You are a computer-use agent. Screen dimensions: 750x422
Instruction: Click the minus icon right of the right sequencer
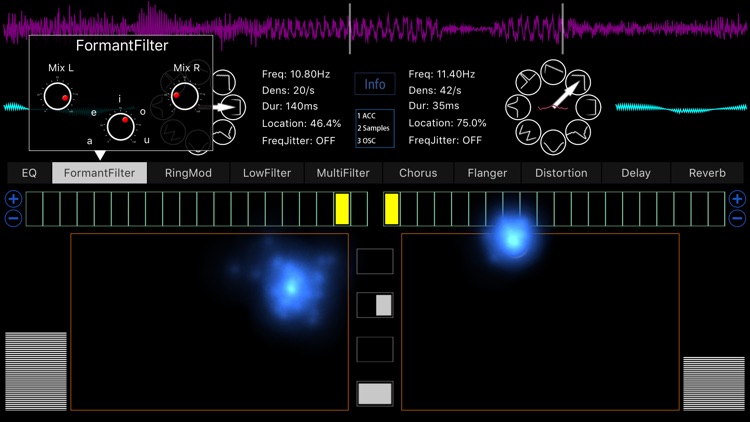737,219
